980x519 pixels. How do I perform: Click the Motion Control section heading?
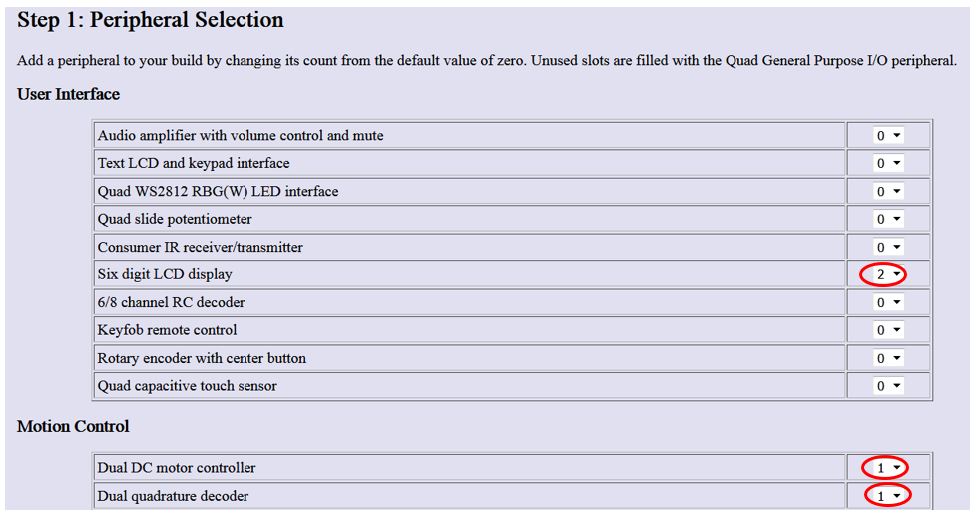coord(73,426)
